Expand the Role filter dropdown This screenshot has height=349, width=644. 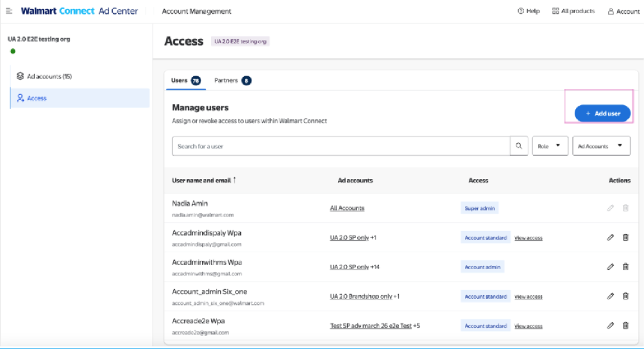[x=550, y=146]
